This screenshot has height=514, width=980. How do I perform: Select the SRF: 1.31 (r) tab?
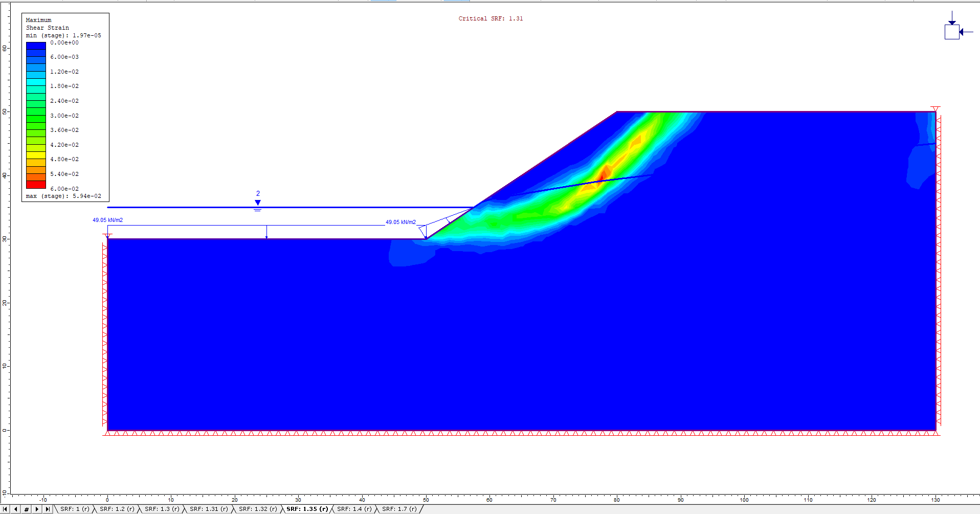(x=208, y=509)
